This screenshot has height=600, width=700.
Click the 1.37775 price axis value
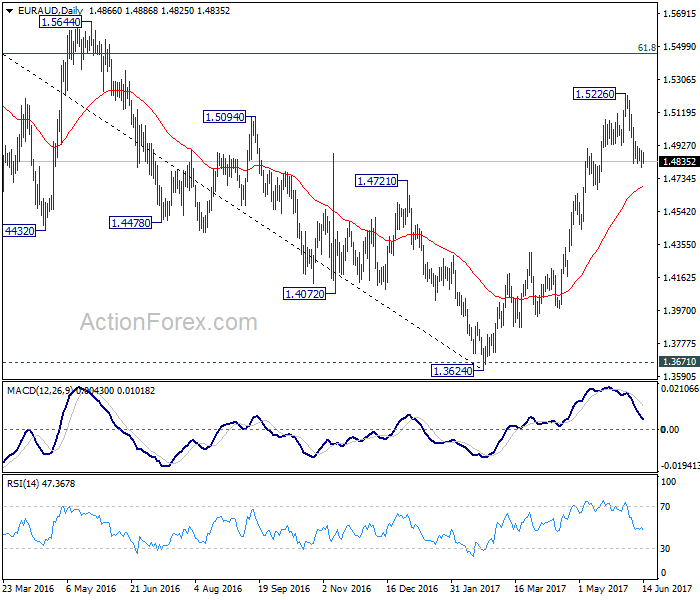click(679, 344)
